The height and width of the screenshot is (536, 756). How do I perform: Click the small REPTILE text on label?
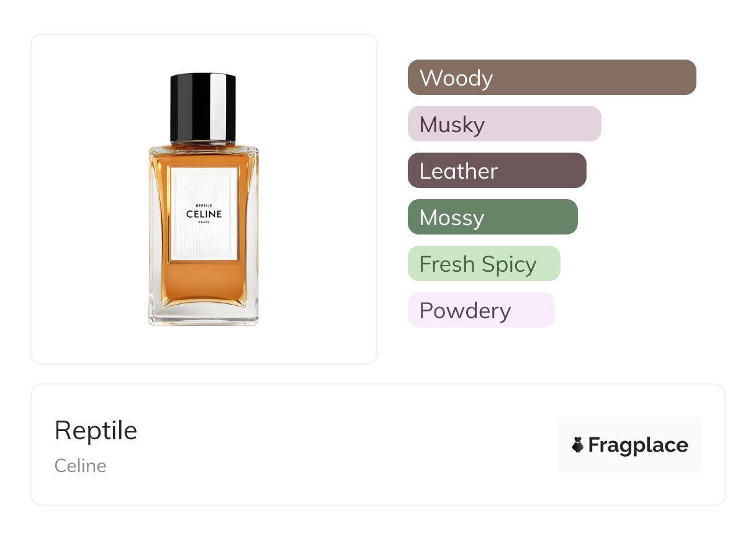[x=204, y=205]
